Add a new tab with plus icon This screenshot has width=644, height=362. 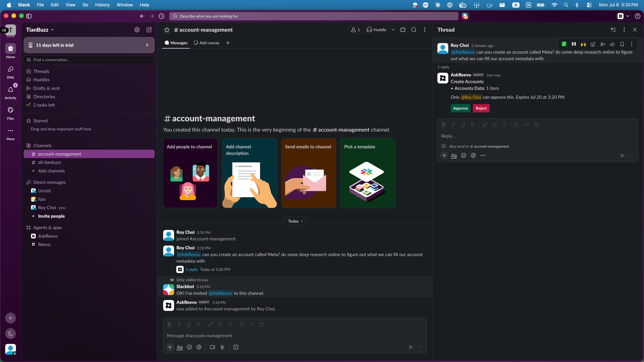point(228,43)
